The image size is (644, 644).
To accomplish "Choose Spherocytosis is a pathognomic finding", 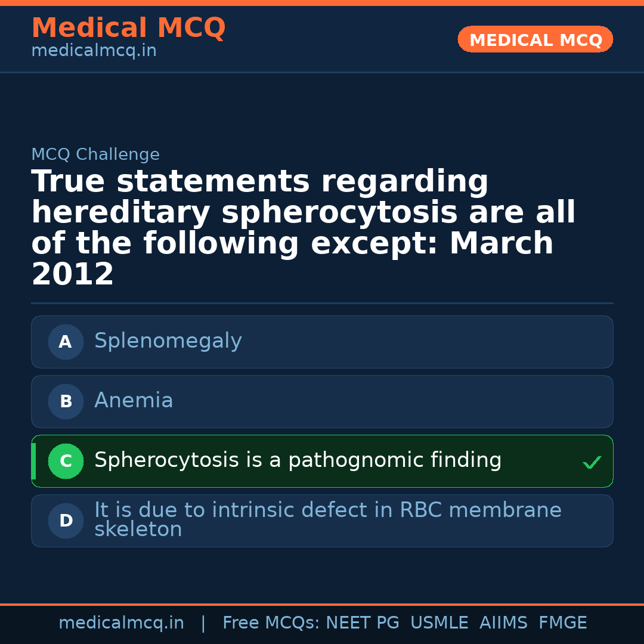I will (x=298, y=460).
